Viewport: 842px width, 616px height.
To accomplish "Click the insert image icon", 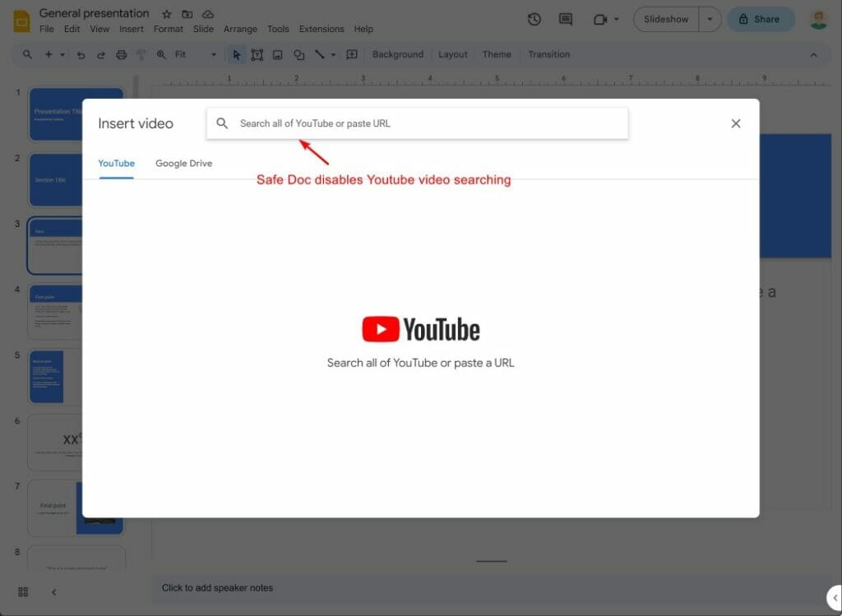I will coord(277,54).
